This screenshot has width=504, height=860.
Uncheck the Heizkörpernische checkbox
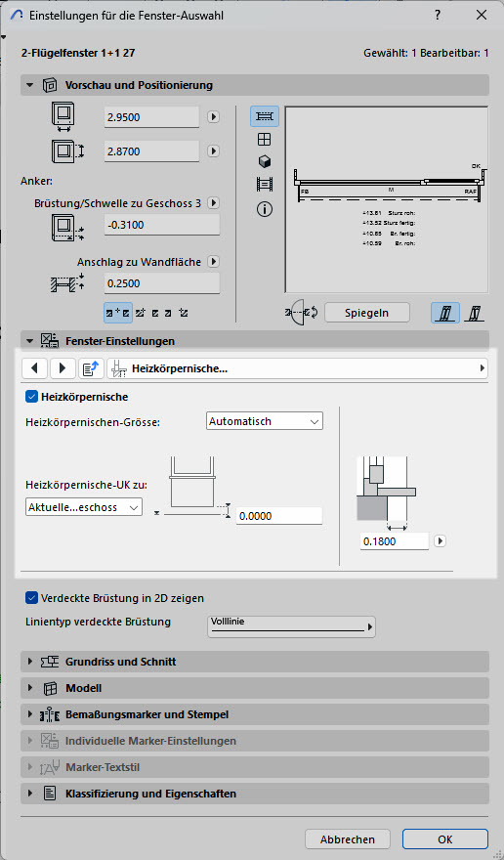(x=31, y=397)
